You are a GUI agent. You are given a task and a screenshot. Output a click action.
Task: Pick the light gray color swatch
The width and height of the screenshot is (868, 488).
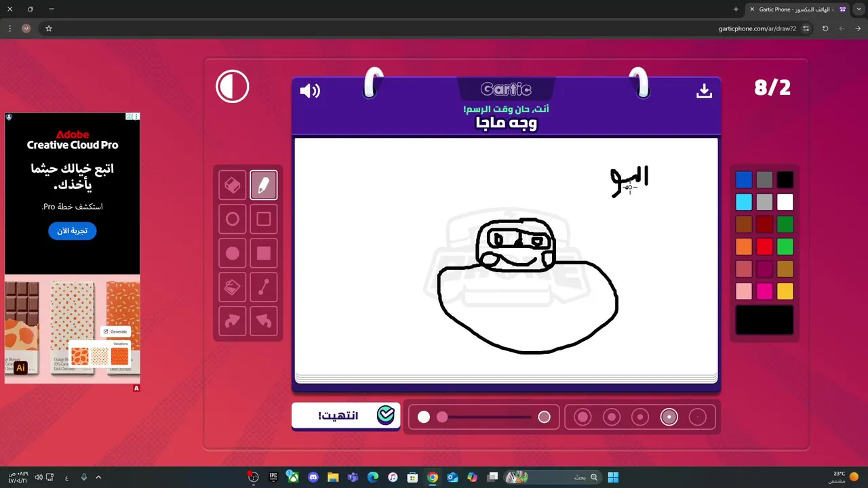point(764,202)
